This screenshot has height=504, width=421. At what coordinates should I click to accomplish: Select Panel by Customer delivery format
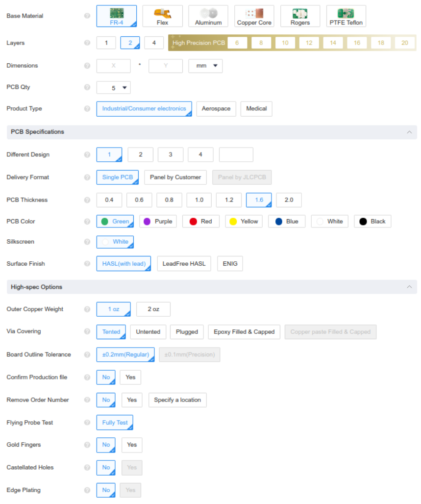click(x=175, y=177)
